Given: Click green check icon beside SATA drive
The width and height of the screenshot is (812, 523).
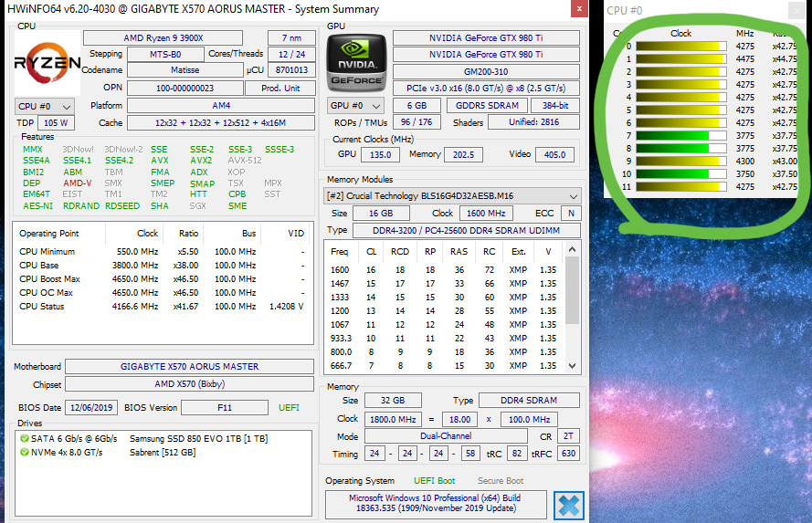Looking at the screenshot, I should (25, 439).
